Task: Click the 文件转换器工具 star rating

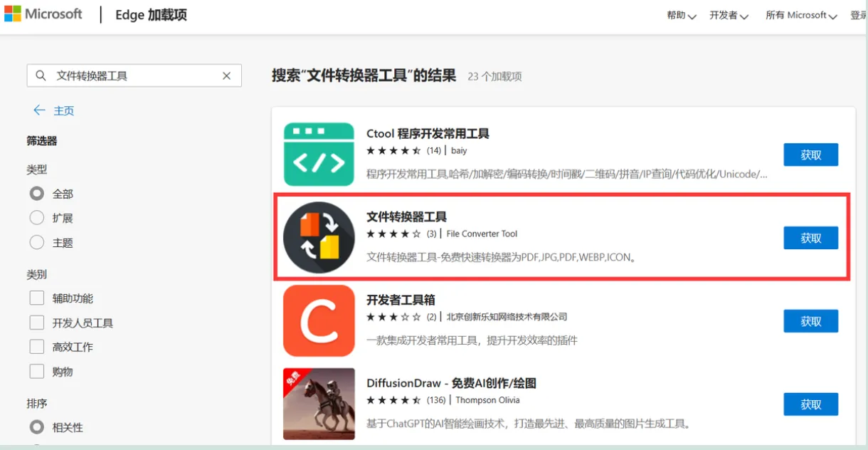Action: click(x=393, y=234)
